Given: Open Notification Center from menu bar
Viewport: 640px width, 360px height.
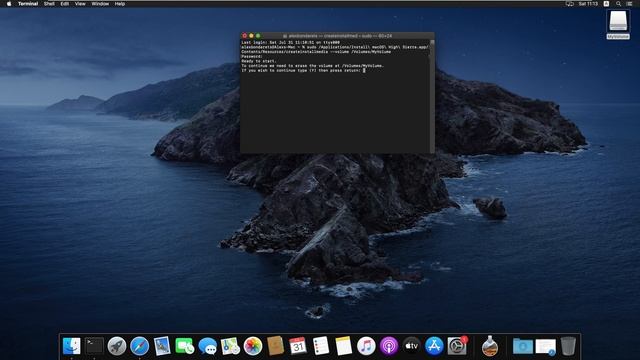Looking at the screenshot, I should [629, 4].
